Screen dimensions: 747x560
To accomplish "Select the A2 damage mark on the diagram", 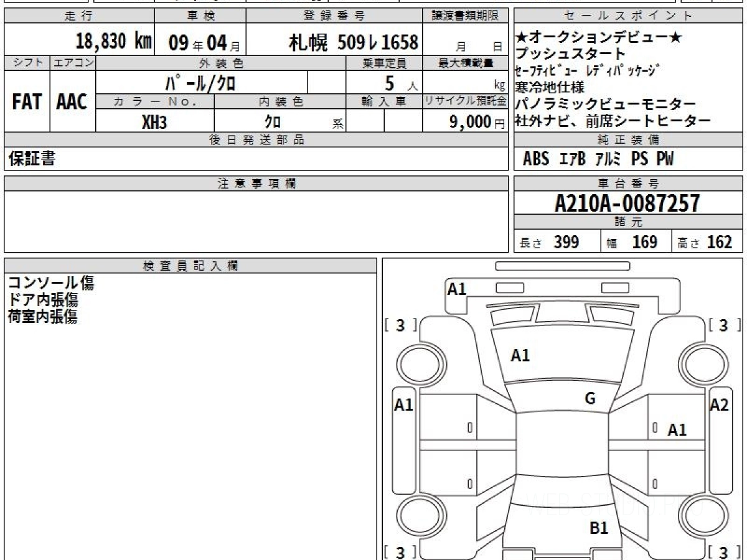I will pos(719,405).
